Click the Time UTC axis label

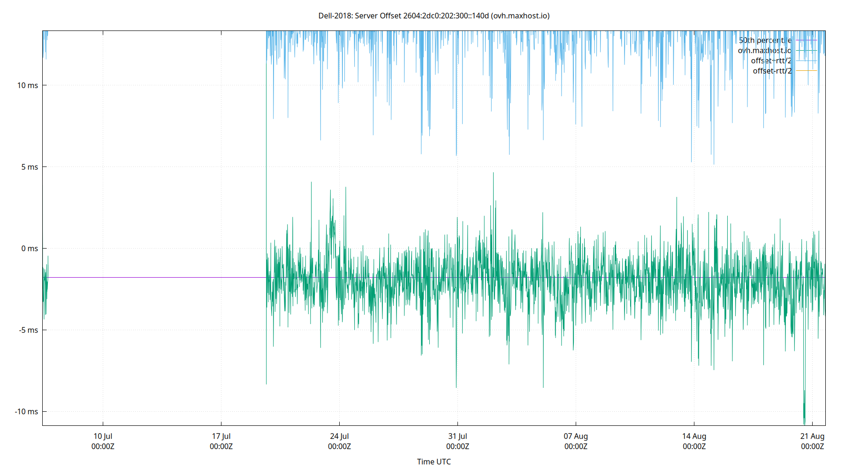click(434, 461)
